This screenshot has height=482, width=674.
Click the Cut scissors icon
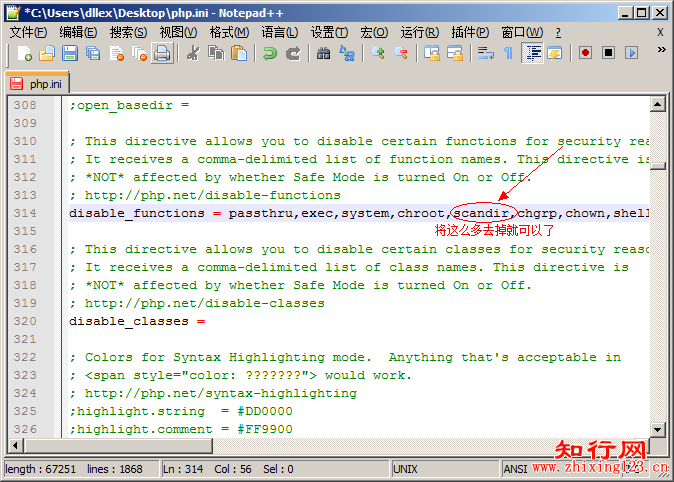[x=193, y=53]
